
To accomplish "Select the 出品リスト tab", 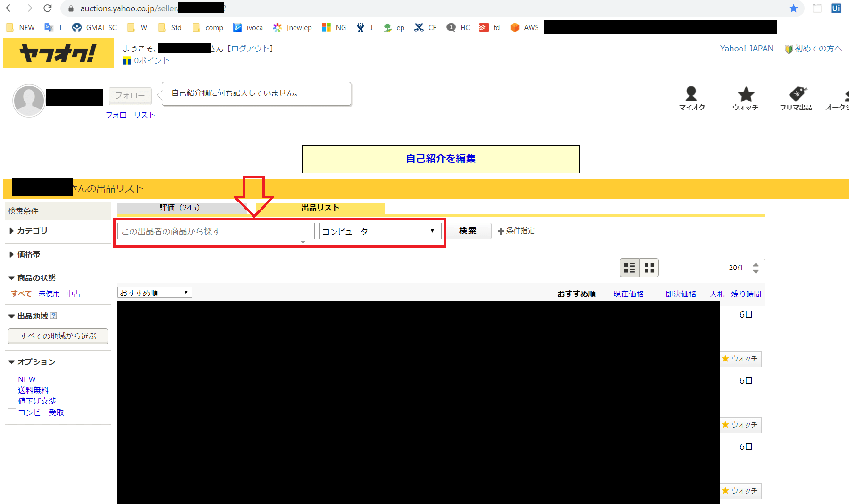I will click(x=320, y=208).
